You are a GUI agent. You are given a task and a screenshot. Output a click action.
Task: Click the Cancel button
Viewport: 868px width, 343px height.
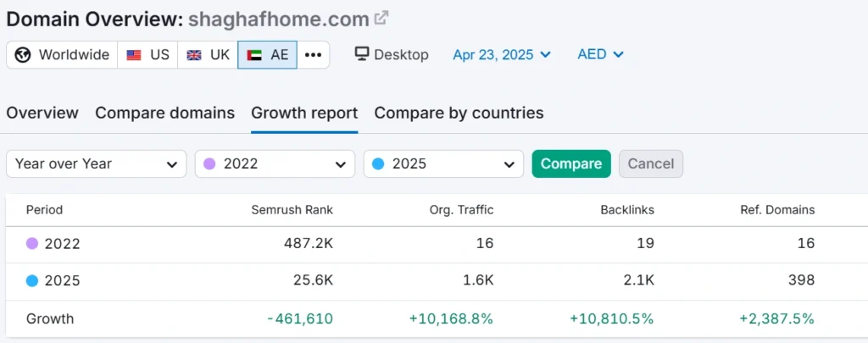pos(651,163)
